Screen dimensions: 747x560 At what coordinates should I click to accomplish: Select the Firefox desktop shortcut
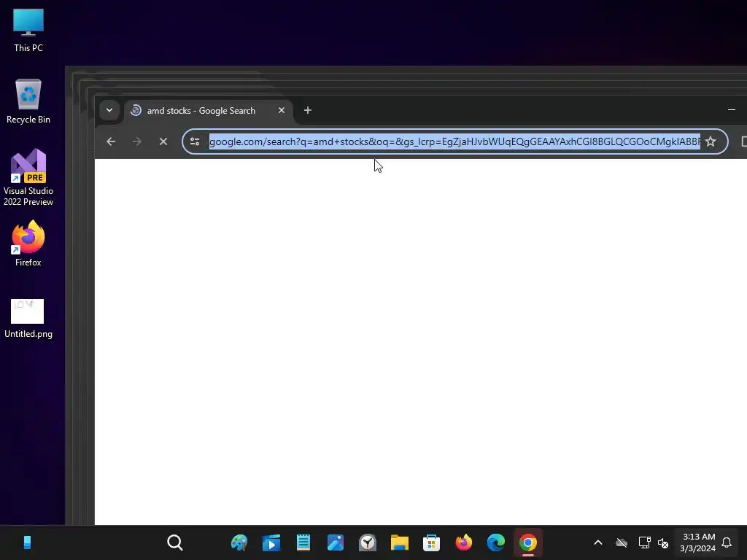pyautogui.click(x=28, y=244)
